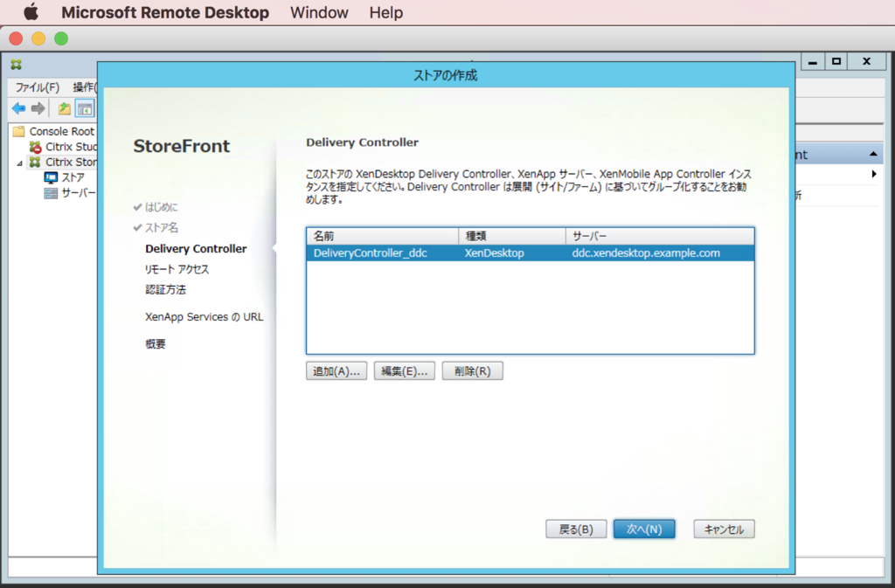Open the 操作 menu
Screen dimensions: 895x588
tap(85, 87)
